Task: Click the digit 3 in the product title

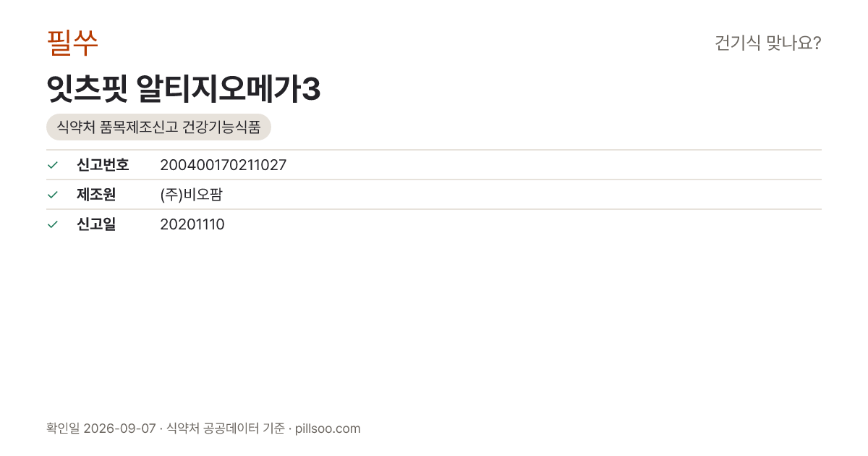Action: pos(311,90)
